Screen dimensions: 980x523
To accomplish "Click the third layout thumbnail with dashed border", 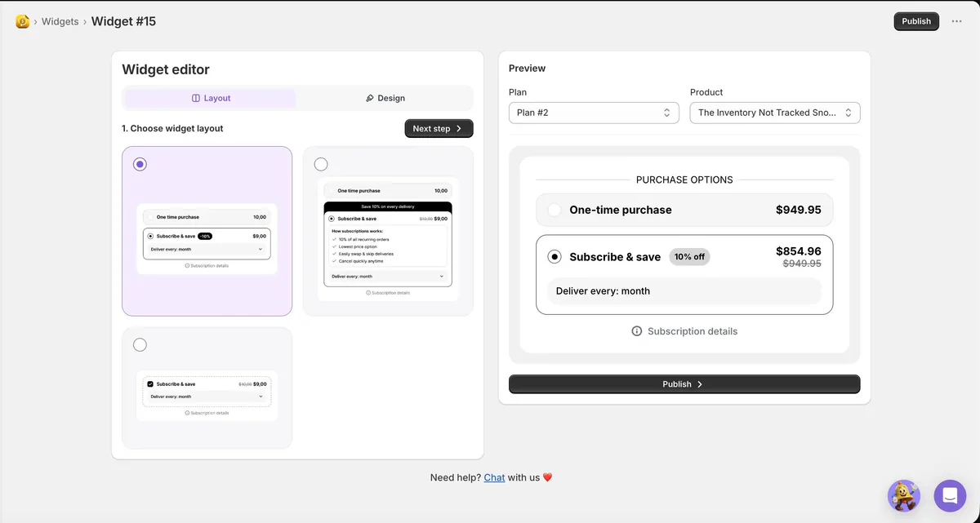I will click(x=207, y=396).
